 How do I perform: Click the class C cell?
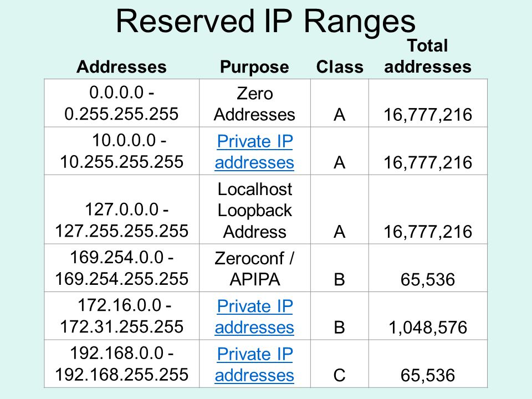pos(340,364)
